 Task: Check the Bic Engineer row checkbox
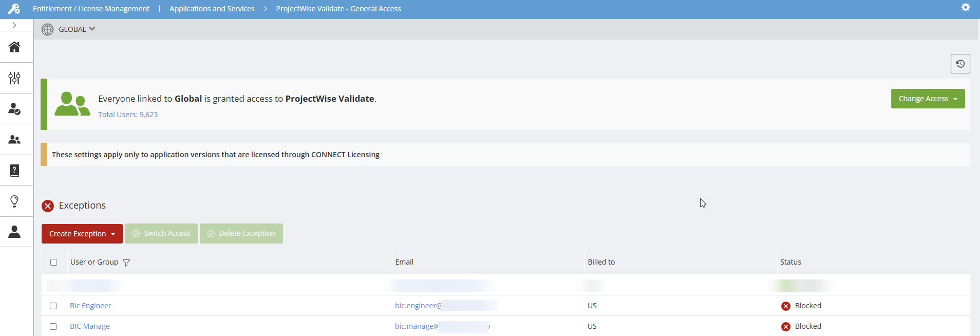tap(53, 306)
